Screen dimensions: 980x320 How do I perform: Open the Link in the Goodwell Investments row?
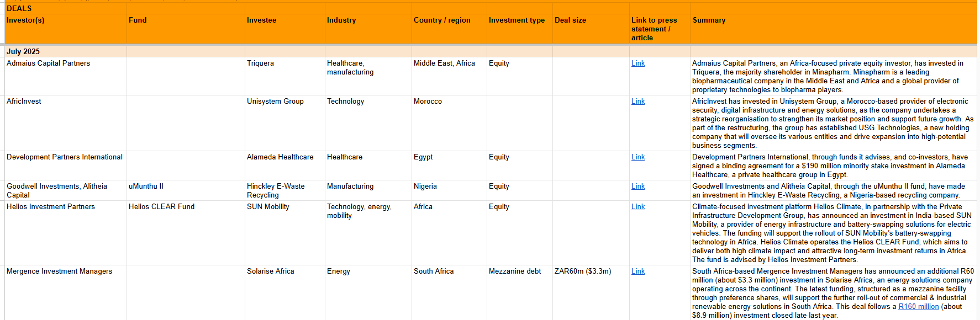(x=638, y=186)
